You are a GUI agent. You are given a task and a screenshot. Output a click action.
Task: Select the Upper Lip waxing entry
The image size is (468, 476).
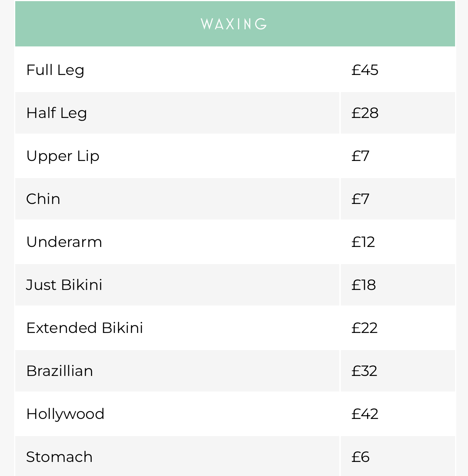click(x=63, y=156)
